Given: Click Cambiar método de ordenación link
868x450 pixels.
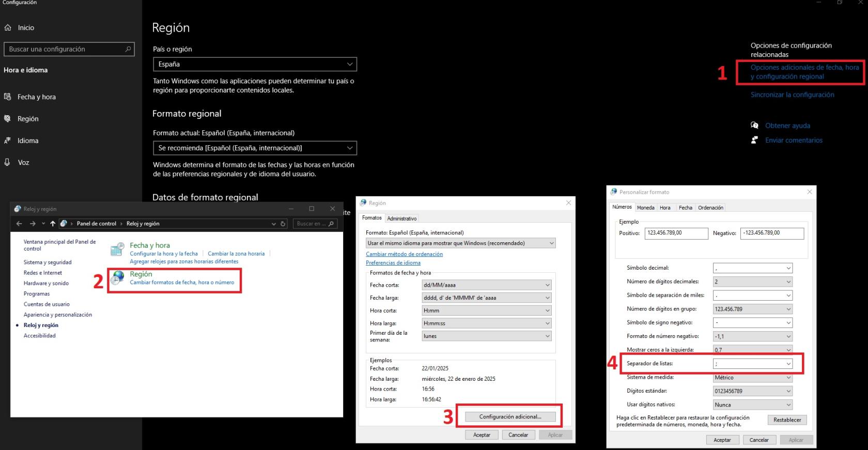Looking at the screenshot, I should [x=404, y=254].
